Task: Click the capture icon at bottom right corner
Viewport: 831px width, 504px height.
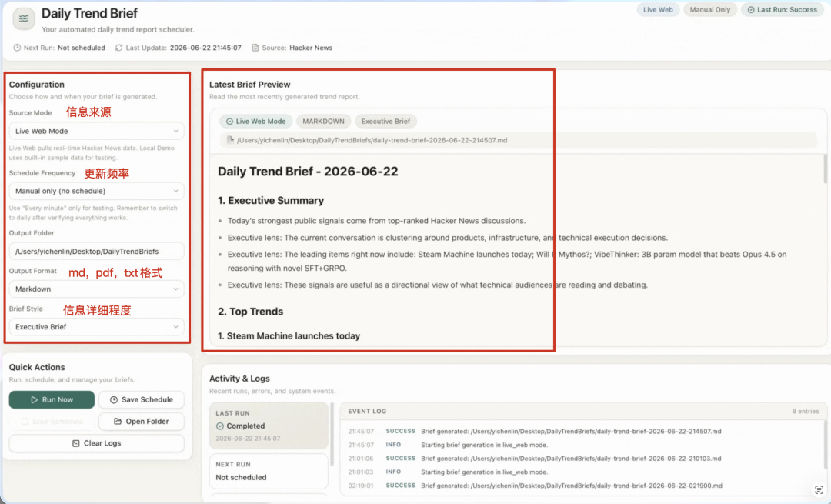Action: coord(819,489)
